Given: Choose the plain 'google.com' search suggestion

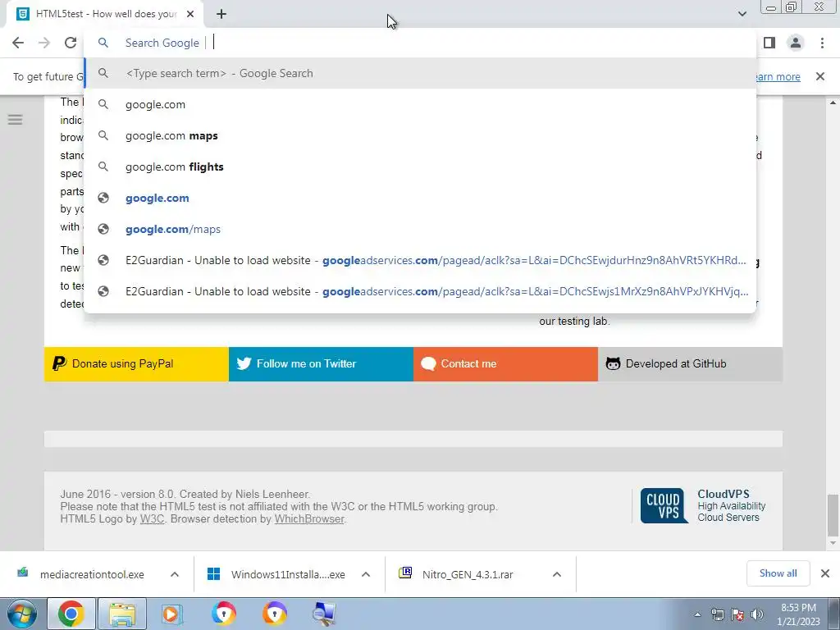Looking at the screenshot, I should coord(420,104).
